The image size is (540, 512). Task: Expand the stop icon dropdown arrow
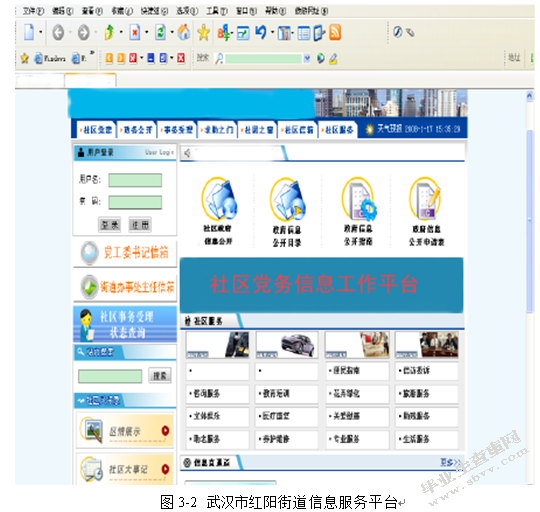147,32
